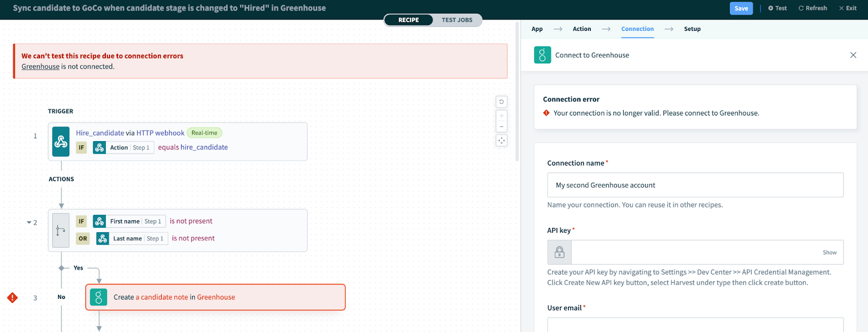Show the hidden API key value
The width and height of the screenshot is (868, 332).
point(829,252)
